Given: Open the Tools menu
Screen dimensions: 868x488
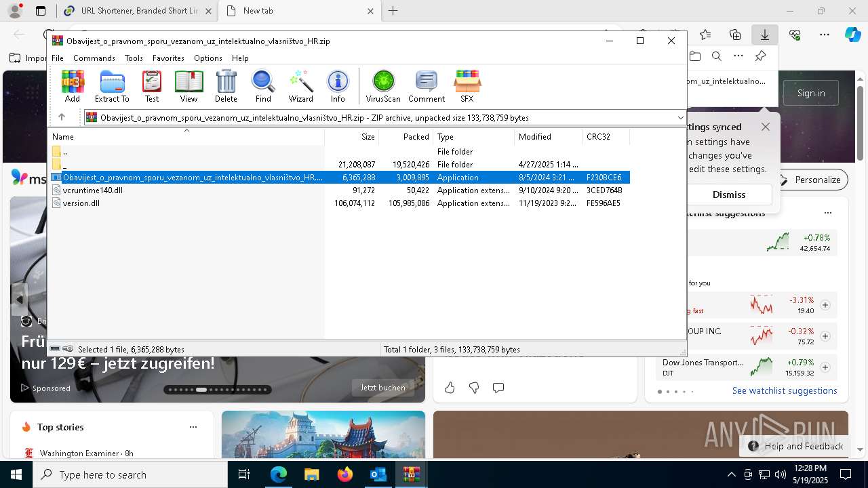Looking at the screenshot, I should pos(134,58).
